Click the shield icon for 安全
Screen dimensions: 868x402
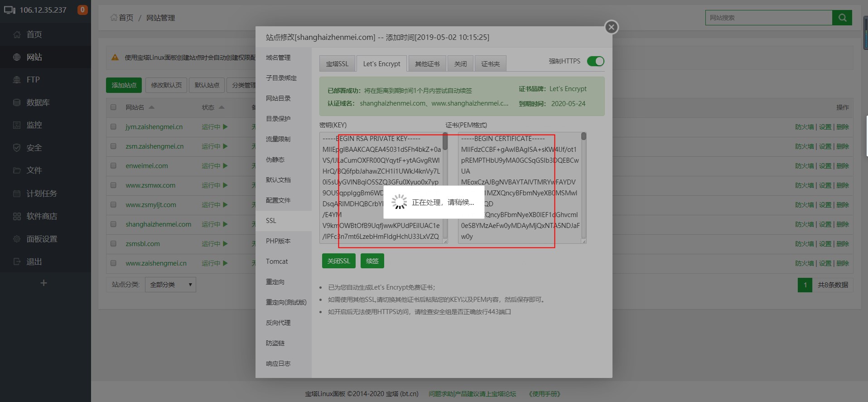point(17,148)
